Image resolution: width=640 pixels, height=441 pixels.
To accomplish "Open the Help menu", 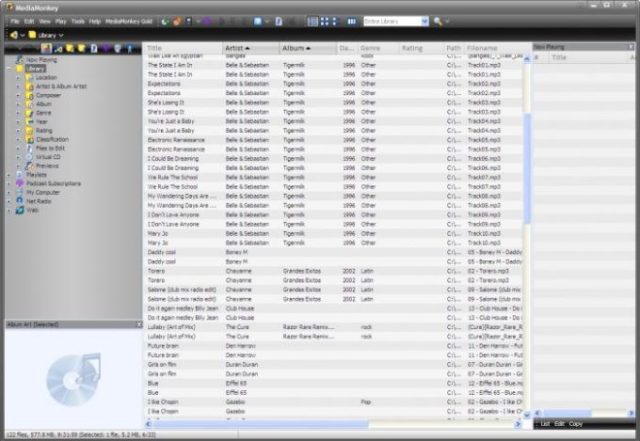I will [95, 21].
